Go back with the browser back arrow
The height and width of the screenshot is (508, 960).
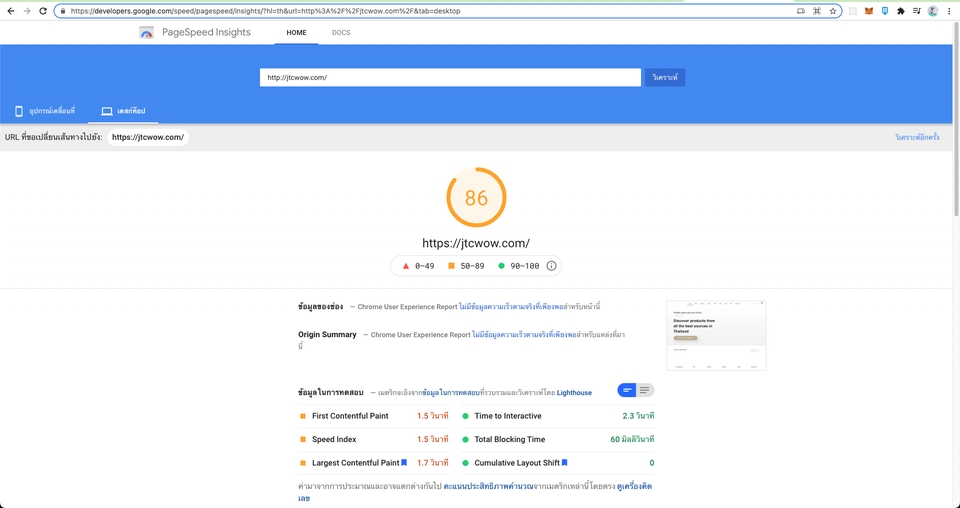[x=10, y=11]
